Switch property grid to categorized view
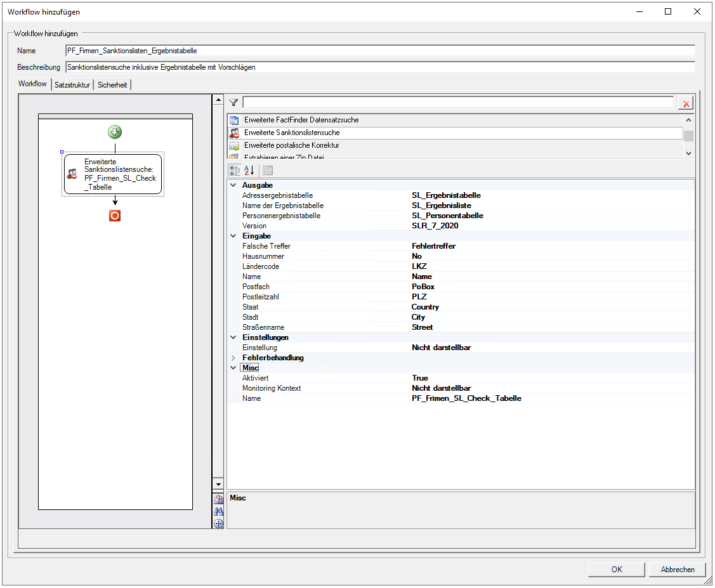Viewport: 715px width, 588px height. pyautogui.click(x=235, y=171)
